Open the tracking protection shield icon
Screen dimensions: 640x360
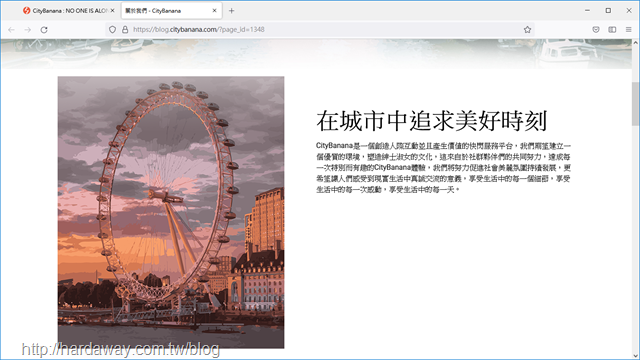pyautogui.click(x=112, y=29)
